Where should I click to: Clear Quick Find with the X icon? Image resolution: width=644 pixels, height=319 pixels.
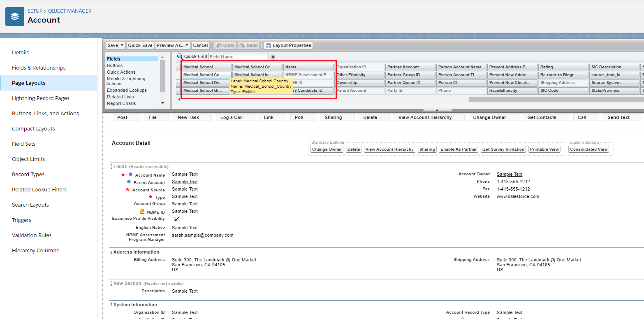273,57
